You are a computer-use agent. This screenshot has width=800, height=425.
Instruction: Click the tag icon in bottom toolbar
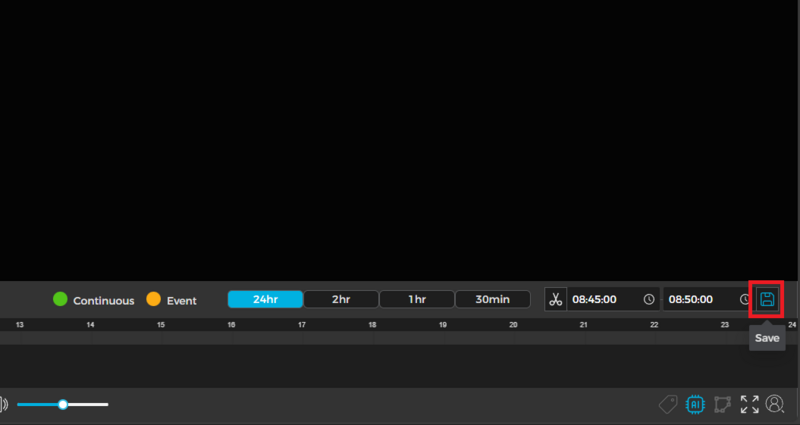click(x=668, y=404)
